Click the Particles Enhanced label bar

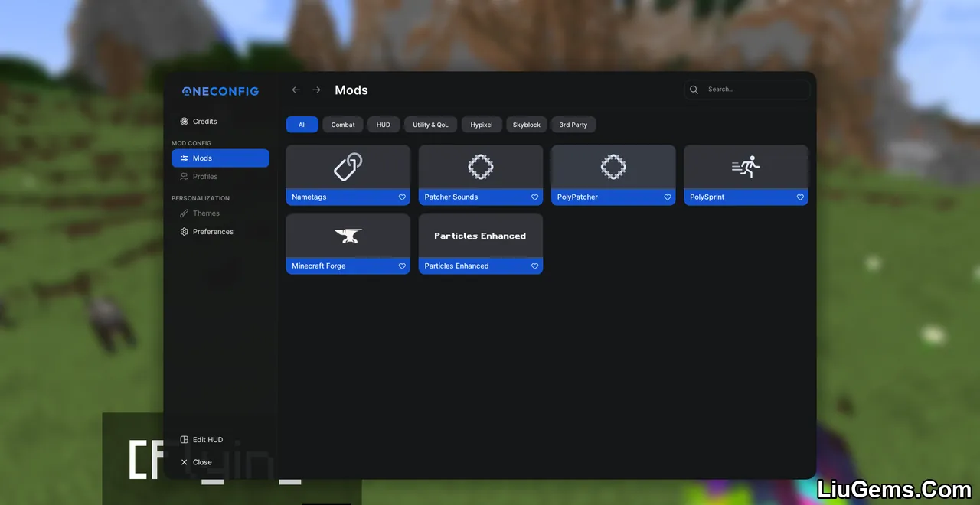(481, 266)
